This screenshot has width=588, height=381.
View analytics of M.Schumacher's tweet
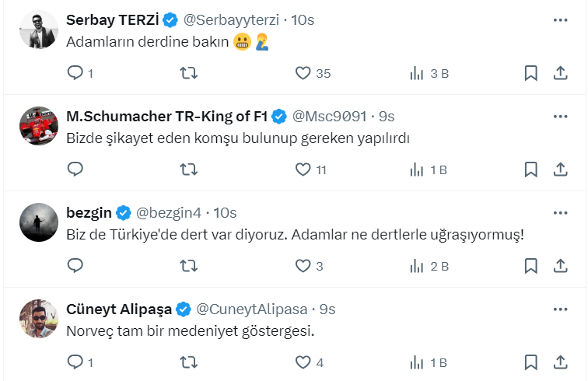(x=417, y=170)
